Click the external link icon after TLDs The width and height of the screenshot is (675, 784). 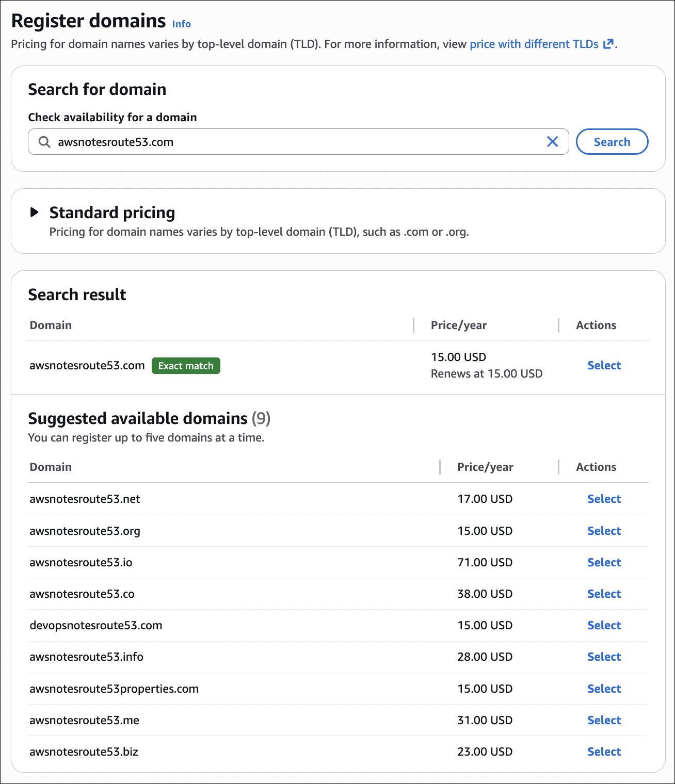[x=608, y=44]
